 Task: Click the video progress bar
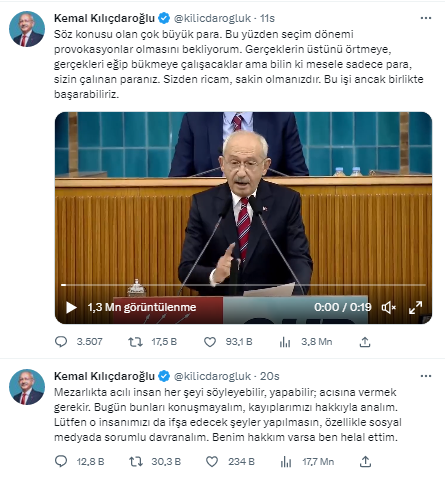point(243,285)
